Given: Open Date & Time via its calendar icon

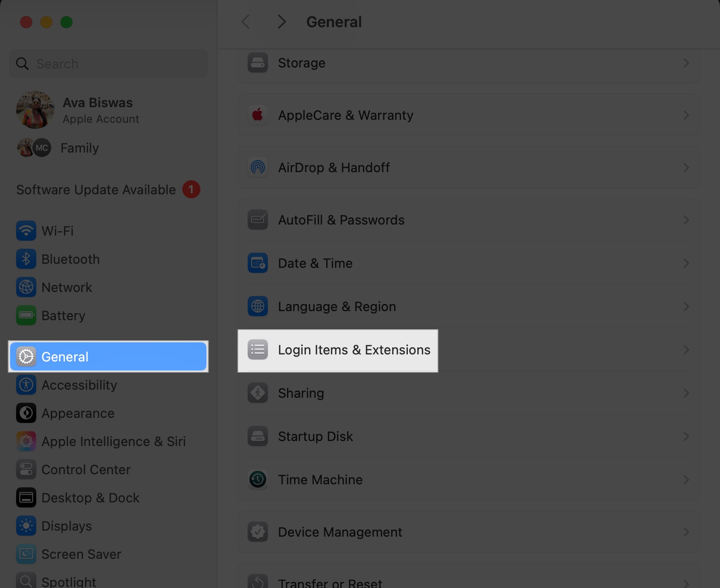Looking at the screenshot, I should pyautogui.click(x=257, y=263).
